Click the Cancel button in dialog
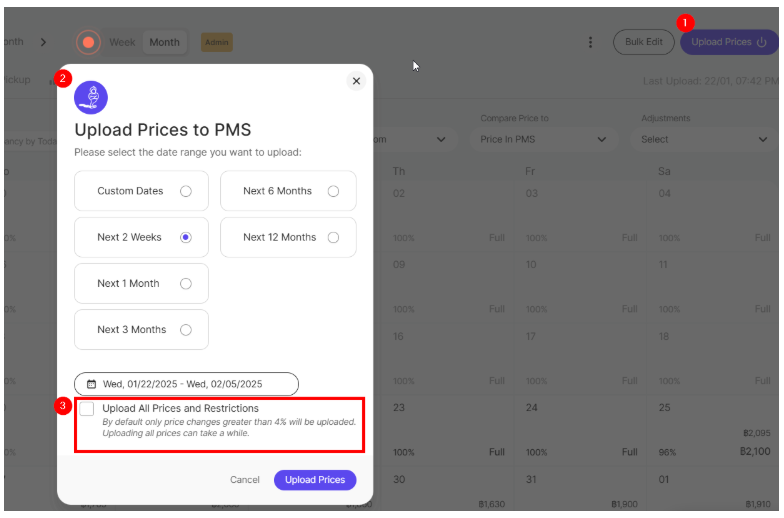The width and height of the screenshot is (784, 518). point(245,480)
